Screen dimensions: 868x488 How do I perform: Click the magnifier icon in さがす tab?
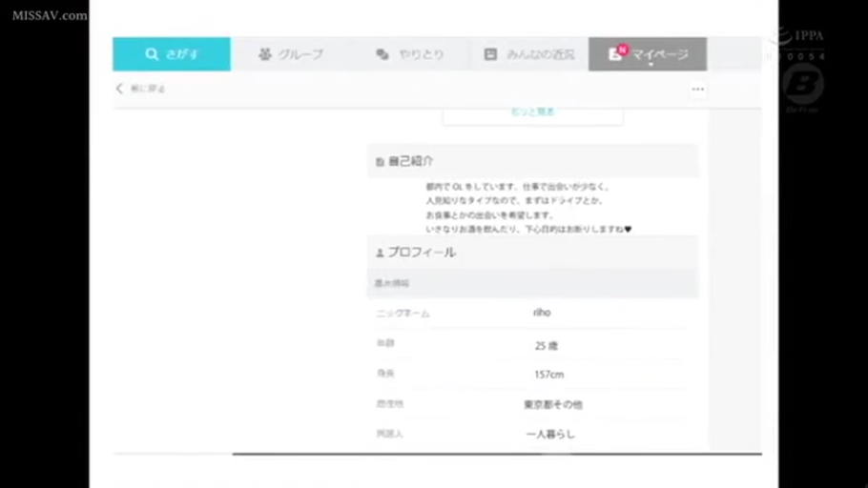point(152,54)
